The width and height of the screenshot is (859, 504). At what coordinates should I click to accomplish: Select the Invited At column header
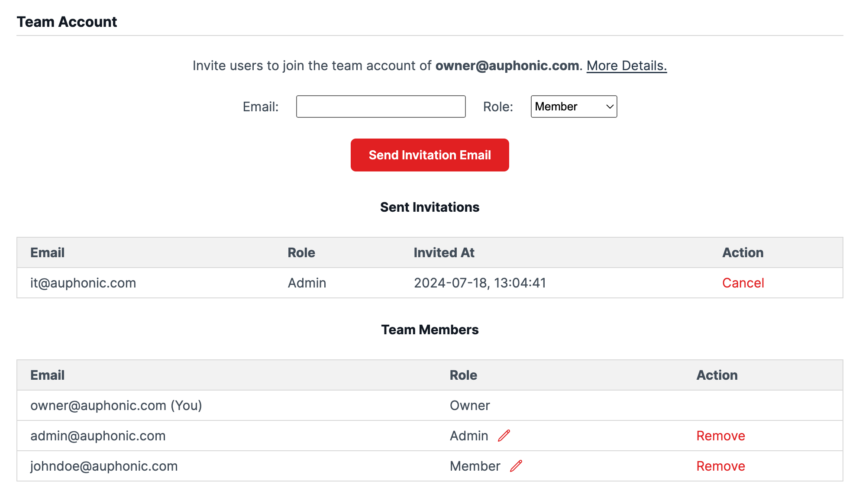(x=444, y=252)
